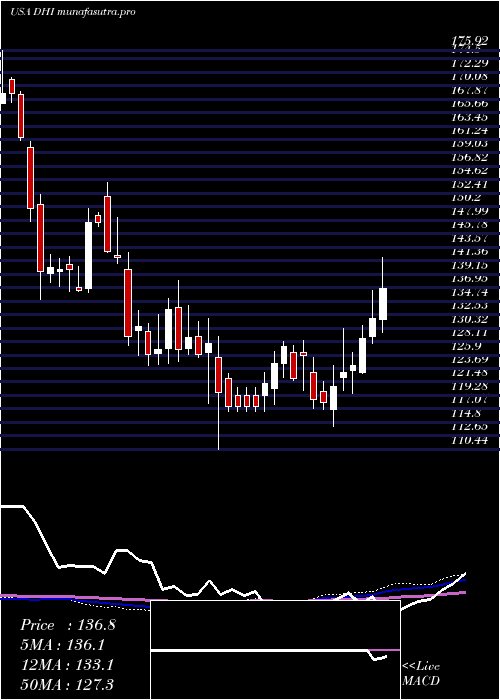
Task: Click the 119.28 price axis label
Action: tap(469, 386)
